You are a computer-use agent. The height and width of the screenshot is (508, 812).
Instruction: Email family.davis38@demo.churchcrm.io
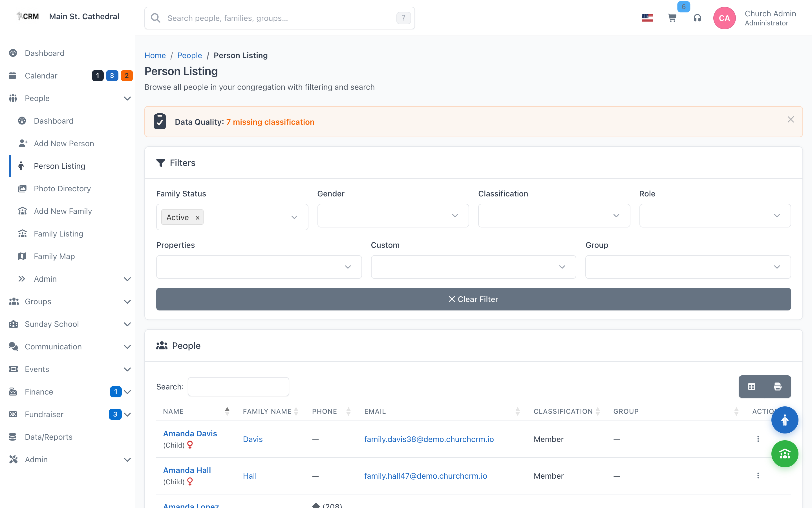tap(429, 439)
